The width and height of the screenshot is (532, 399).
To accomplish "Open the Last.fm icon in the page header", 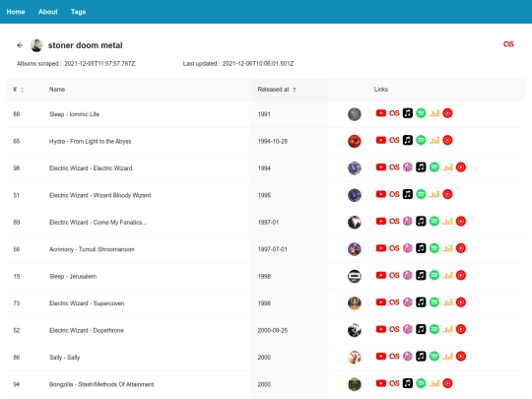I will (508, 44).
